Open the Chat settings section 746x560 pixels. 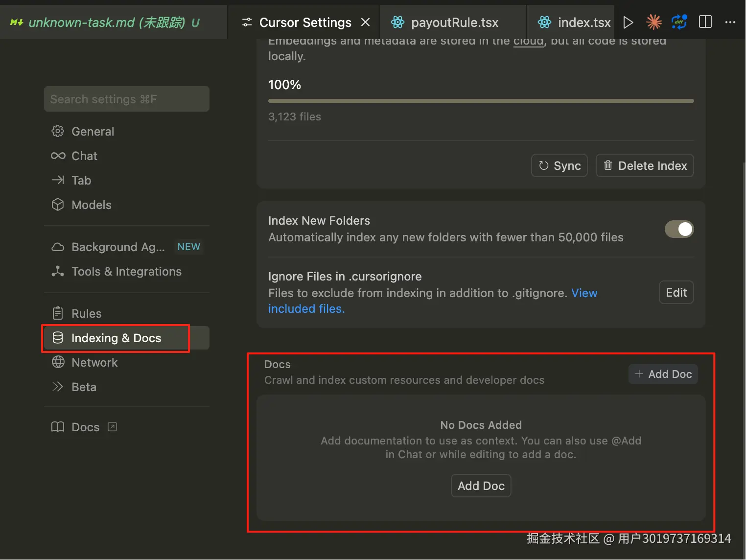(x=126, y=156)
